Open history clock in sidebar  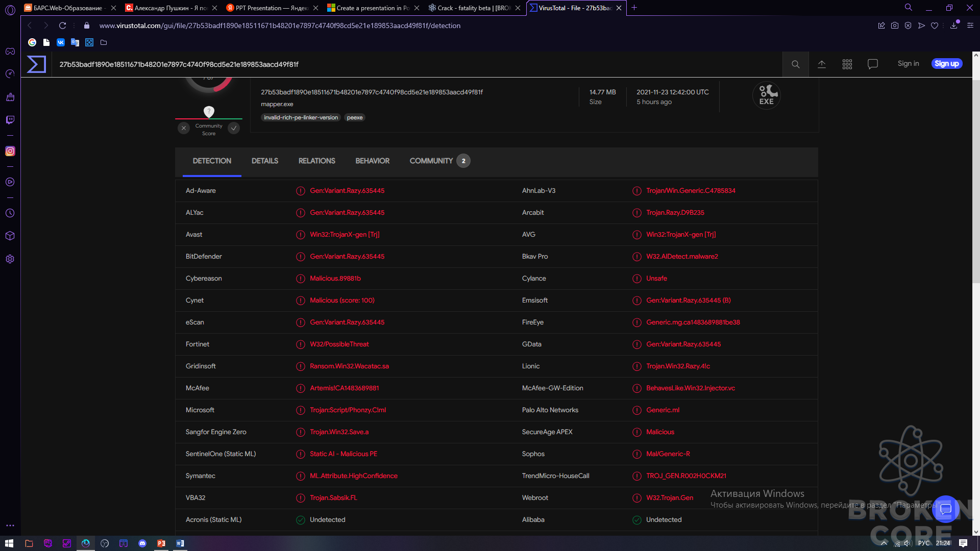10,213
